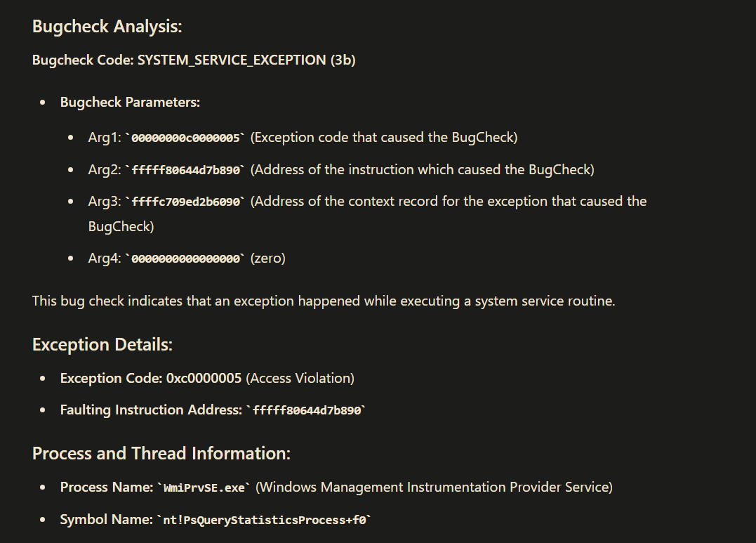Click the Bugcheck Analysis heading
Screen dimensions: 756x543
coord(107,27)
